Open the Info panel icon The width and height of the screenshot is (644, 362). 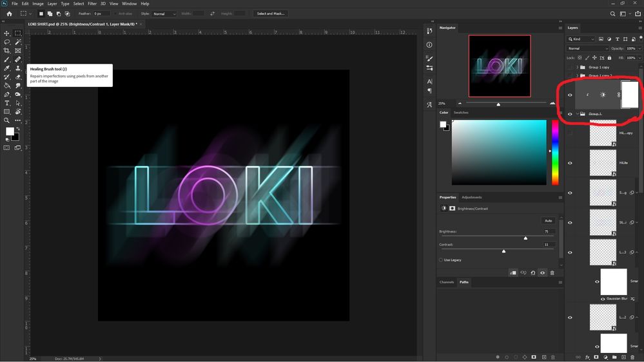(x=429, y=44)
